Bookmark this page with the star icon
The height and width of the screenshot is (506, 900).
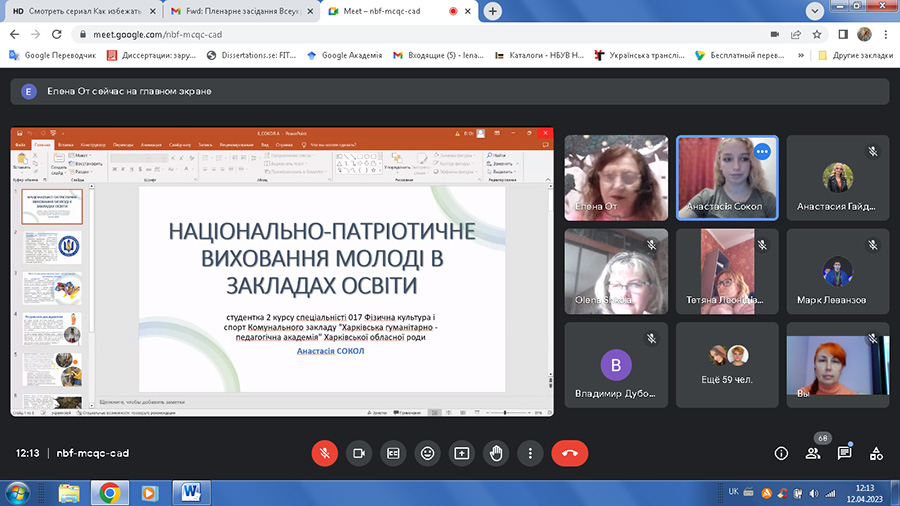[x=819, y=33]
